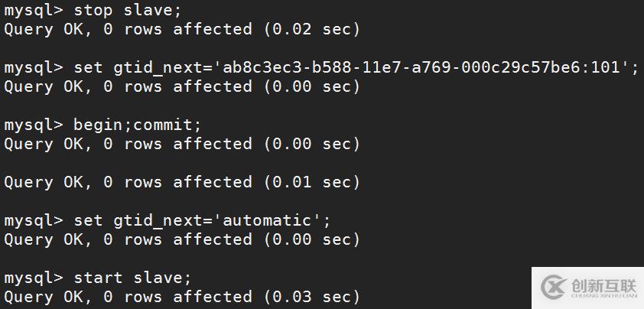Click the mysql> prompt before stop slave
This screenshot has height=309, width=644.
click(x=34, y=11)
